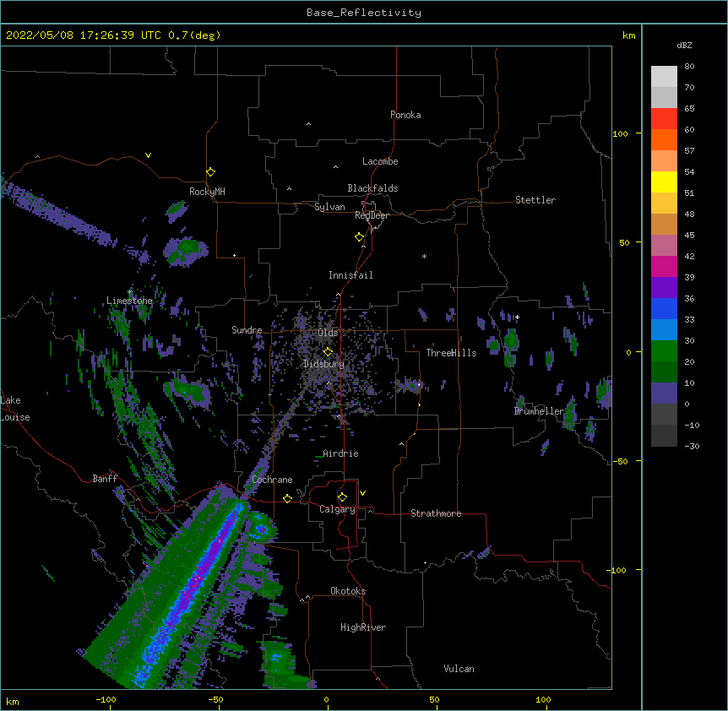Click the yellow V marker northwest of RockyMH
This screenshot has width=728, height=711.
(148, 155)
